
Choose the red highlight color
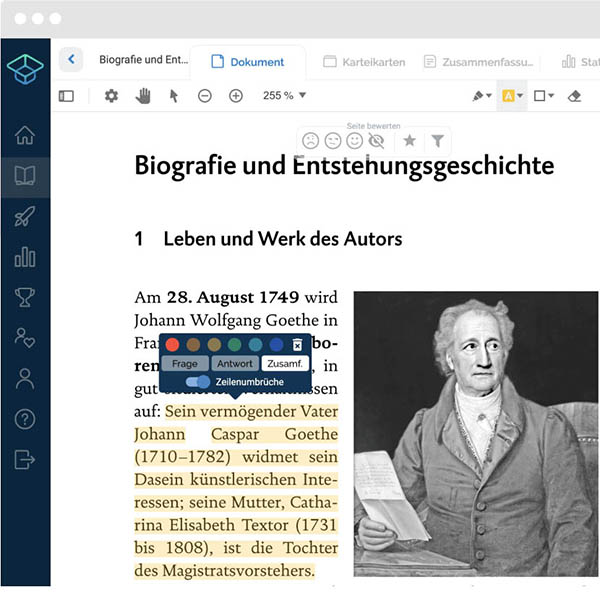[x=172, y=345]
